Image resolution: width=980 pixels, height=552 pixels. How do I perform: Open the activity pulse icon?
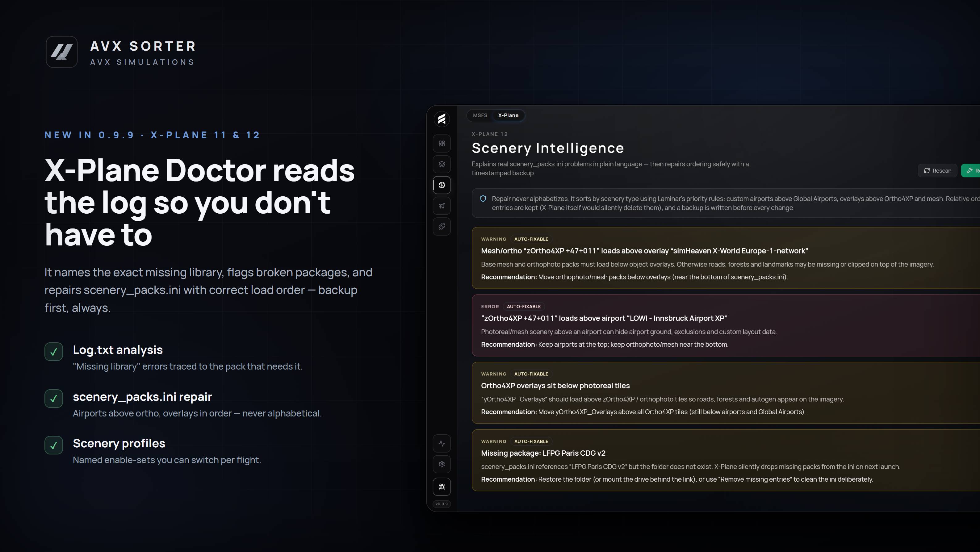pos(442,443)
